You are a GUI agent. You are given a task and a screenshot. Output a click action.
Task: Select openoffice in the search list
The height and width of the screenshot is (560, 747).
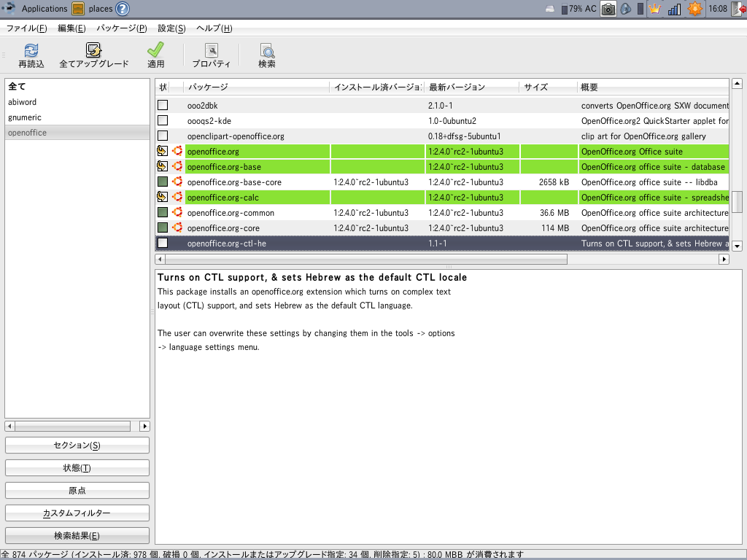coord(77,133)
